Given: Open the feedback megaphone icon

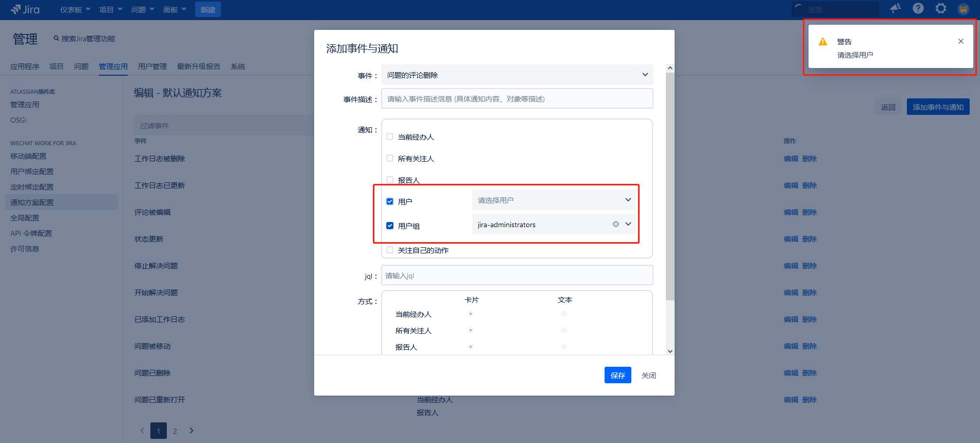Looking at the screenshot, I should 896,8.
